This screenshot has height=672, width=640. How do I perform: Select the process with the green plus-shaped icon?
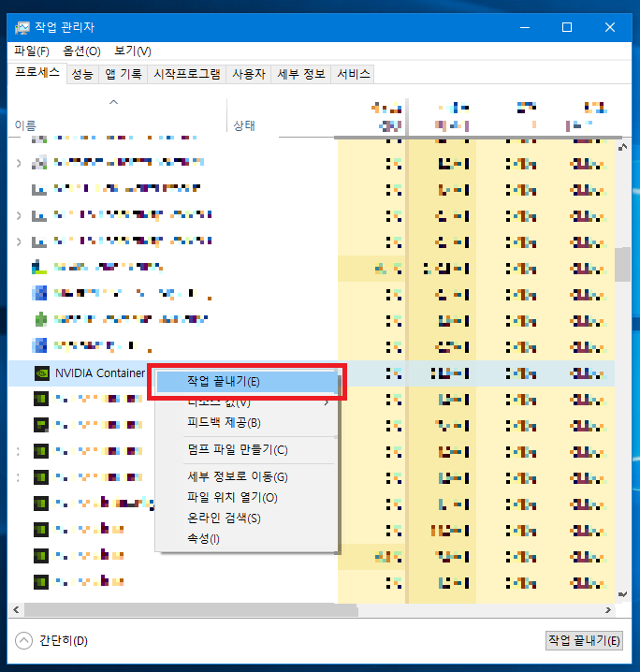[40, 319]
